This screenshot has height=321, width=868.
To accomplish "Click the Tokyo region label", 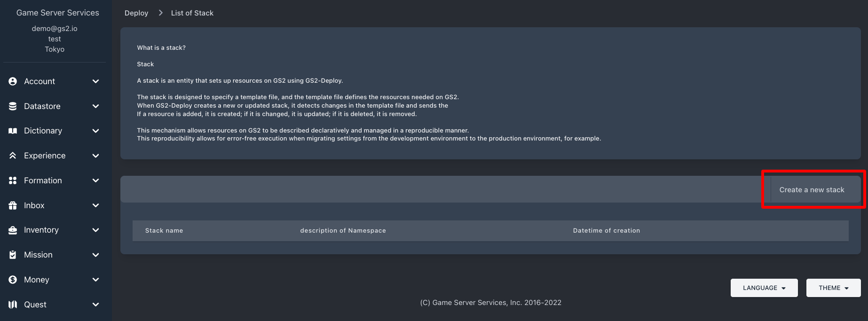I will click(x=55, y=49).
